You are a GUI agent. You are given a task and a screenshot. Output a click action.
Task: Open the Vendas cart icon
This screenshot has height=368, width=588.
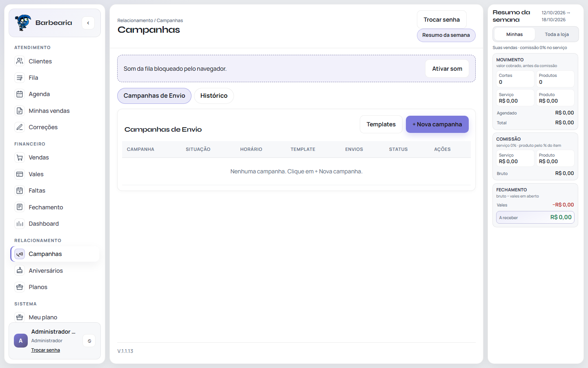[20, 157]
